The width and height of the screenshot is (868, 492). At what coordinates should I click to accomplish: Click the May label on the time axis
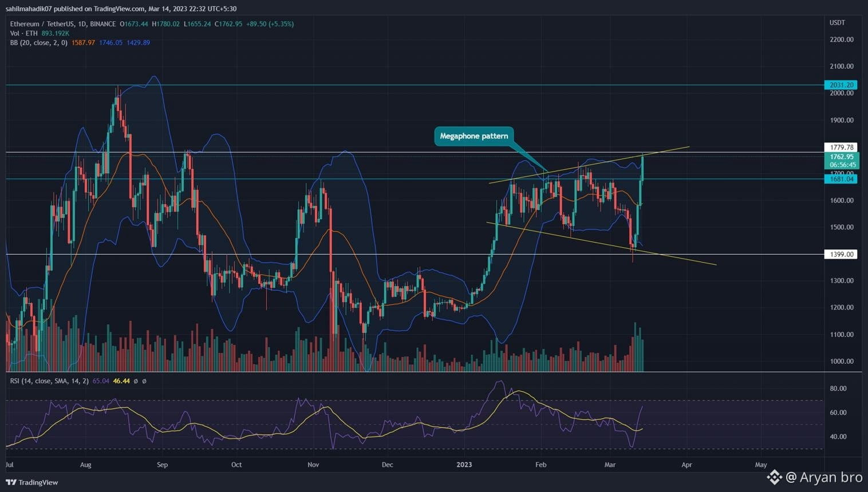(x=761, y=465)
